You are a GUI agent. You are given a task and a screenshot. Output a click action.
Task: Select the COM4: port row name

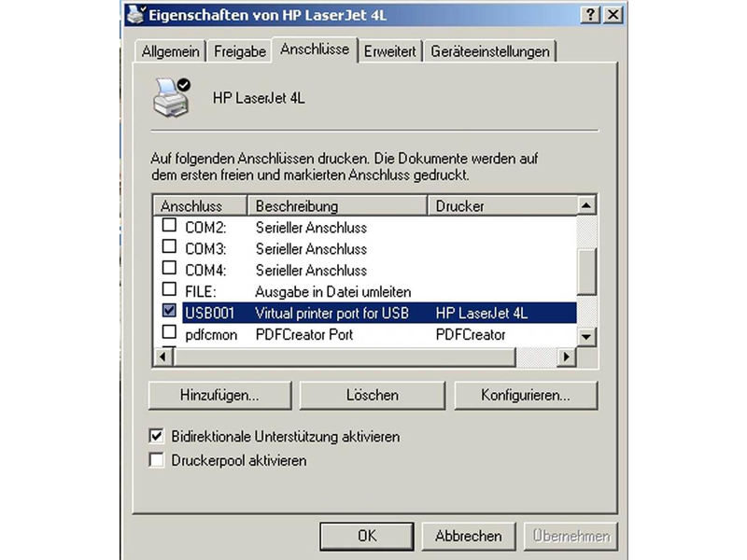[x=205, y=271]
